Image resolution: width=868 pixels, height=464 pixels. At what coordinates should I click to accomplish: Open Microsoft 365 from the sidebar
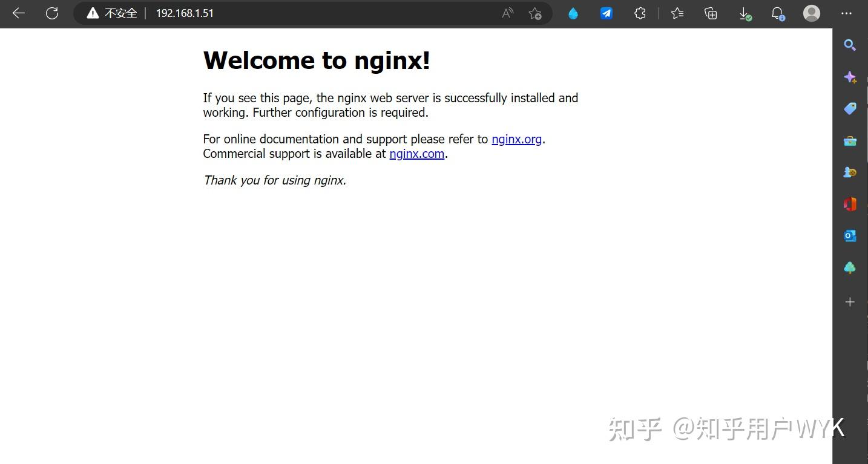tap(850, 204)
